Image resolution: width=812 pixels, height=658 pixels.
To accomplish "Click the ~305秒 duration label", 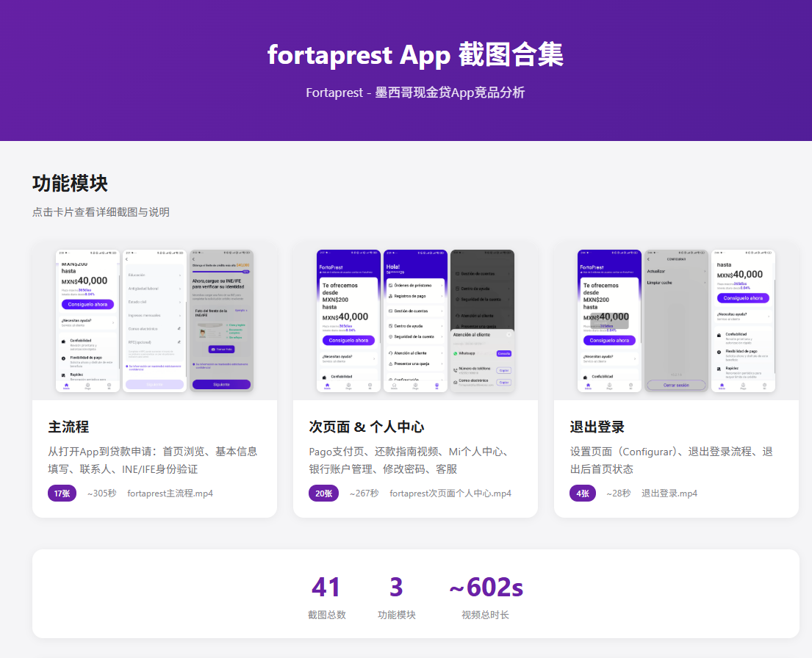I will (101, 493).
